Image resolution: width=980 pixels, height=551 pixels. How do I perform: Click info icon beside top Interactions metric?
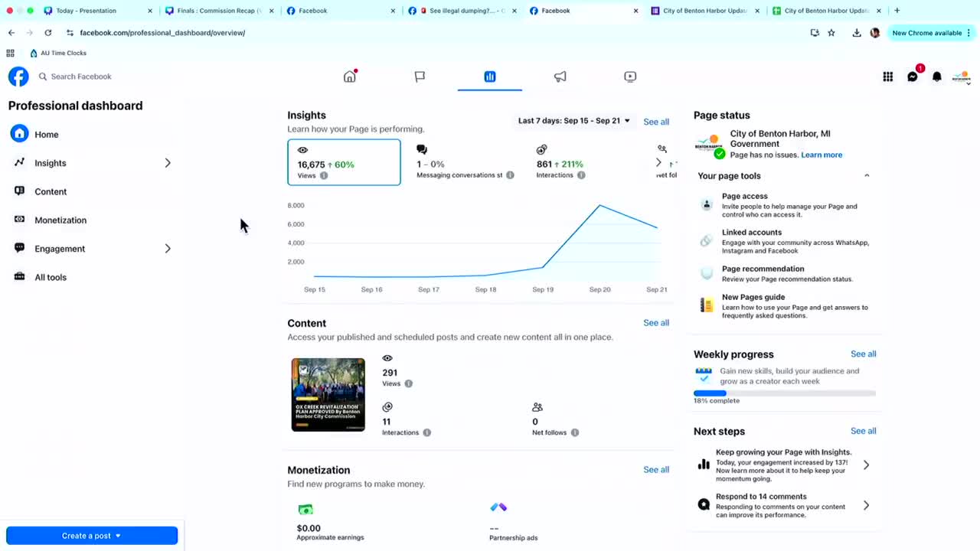pos(581,175)
